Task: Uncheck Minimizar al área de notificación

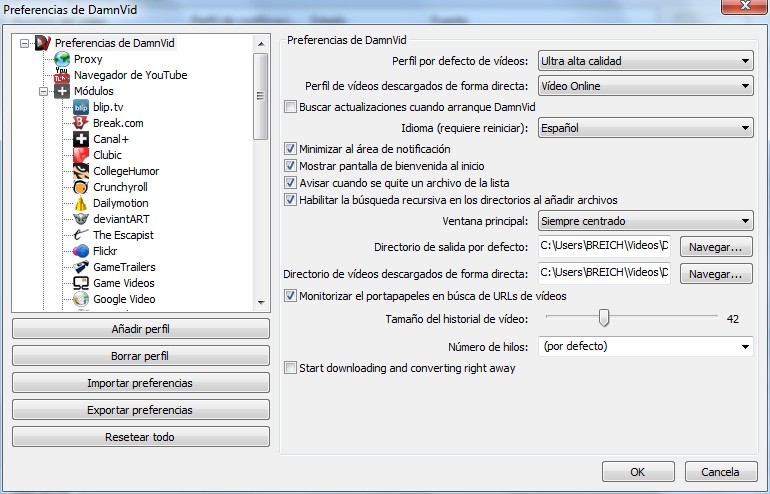Action: pyautogui.click(x=290, y=148)
